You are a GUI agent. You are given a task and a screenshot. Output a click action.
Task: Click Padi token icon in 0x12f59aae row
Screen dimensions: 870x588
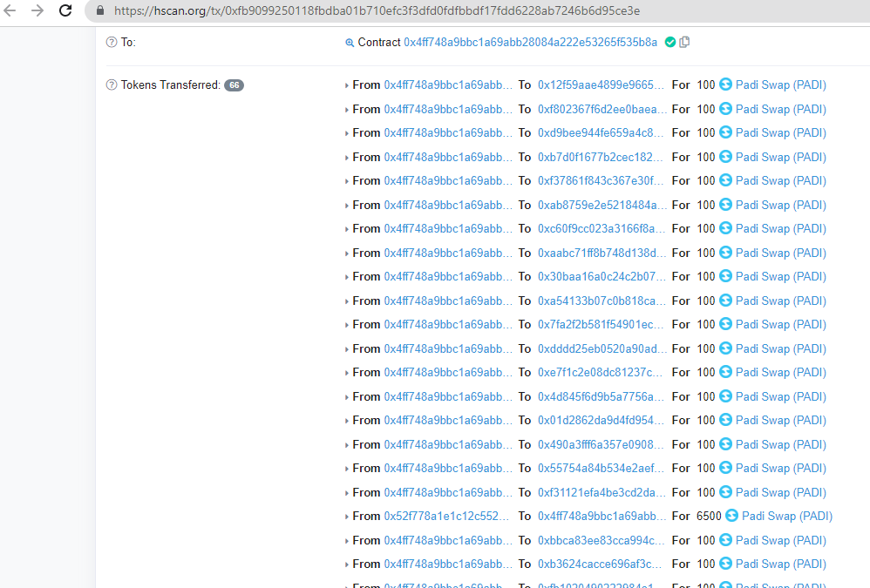[726, 84]
